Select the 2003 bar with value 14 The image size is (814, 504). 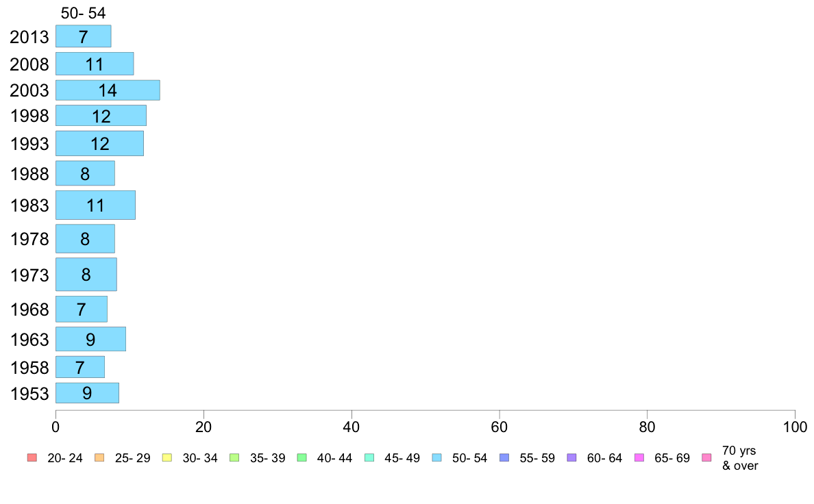(108, 90)
